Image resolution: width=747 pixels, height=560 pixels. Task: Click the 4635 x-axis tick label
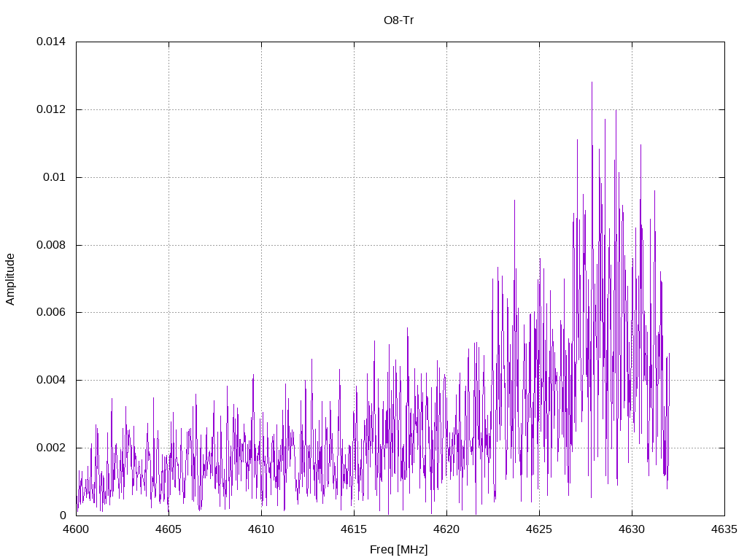click(x=724, y=529)
